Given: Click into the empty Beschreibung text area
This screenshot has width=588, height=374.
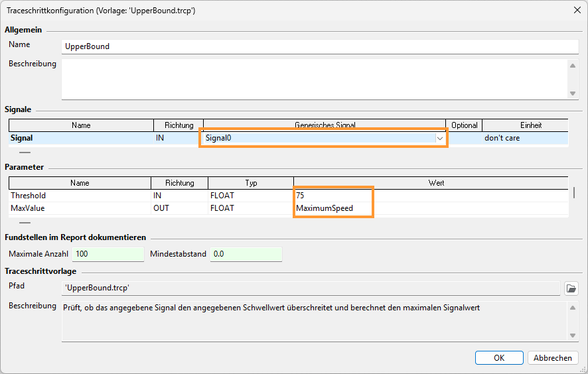Looking at the screenshot, I should tap(315, 79).
